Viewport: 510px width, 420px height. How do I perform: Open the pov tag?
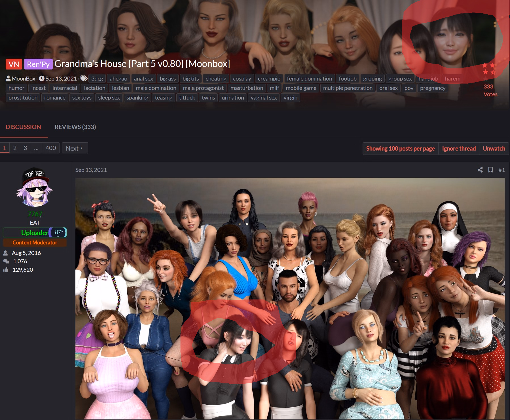409,88
